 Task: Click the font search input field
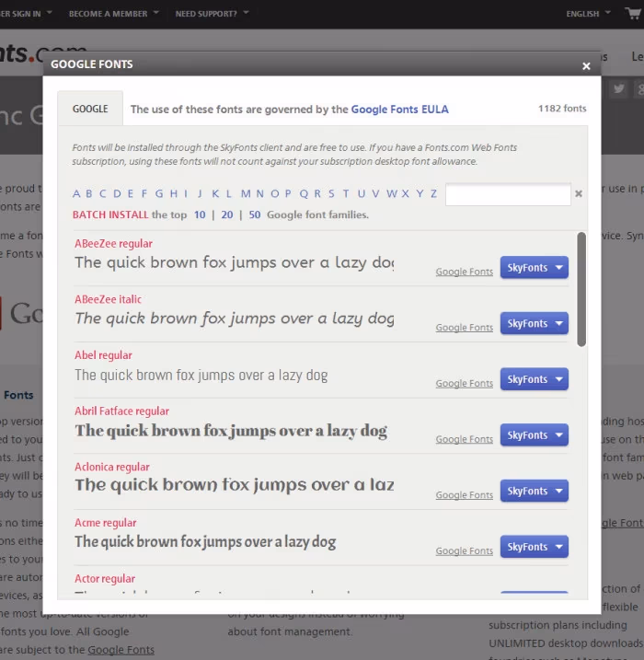[x=508, y=194]
